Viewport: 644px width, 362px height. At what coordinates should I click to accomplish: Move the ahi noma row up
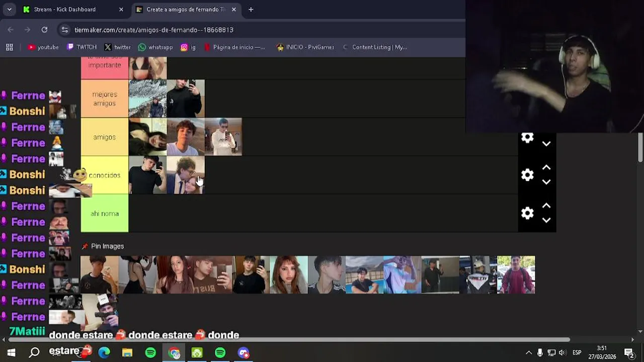click(x=546, y=206)
